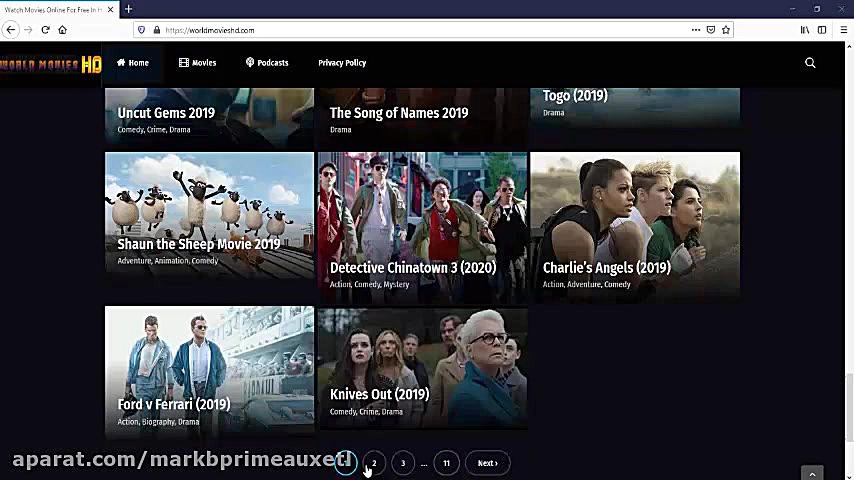Open the Privacy Policy menu item
The image size is (854, 480).
pos(342,63)
